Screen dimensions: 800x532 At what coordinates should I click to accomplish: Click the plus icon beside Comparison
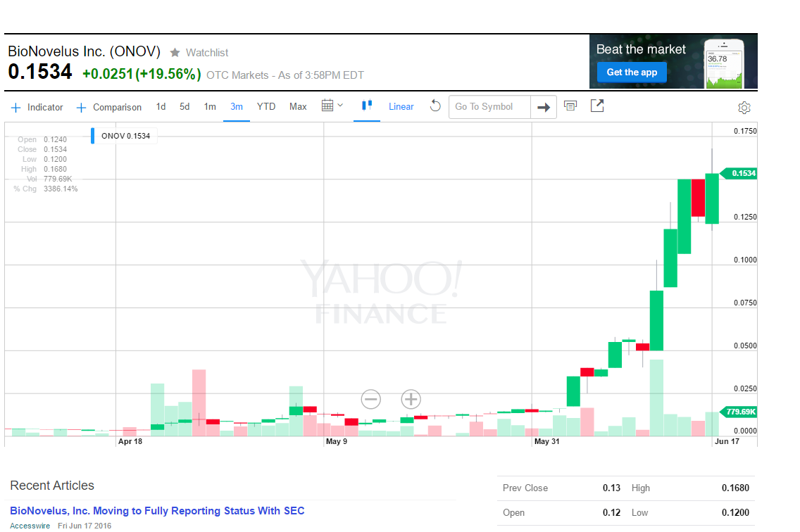[81, 108]
